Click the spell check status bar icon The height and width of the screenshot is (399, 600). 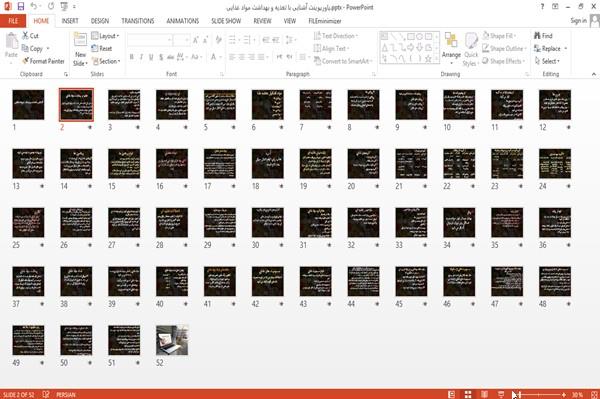46,394
